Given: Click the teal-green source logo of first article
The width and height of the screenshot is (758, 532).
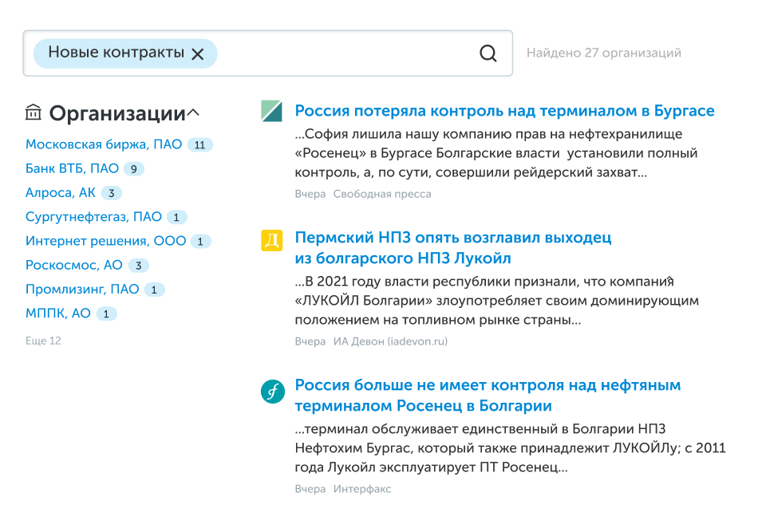Looking at the screenshot, I should pyautogui.click(x=271, y=112).
